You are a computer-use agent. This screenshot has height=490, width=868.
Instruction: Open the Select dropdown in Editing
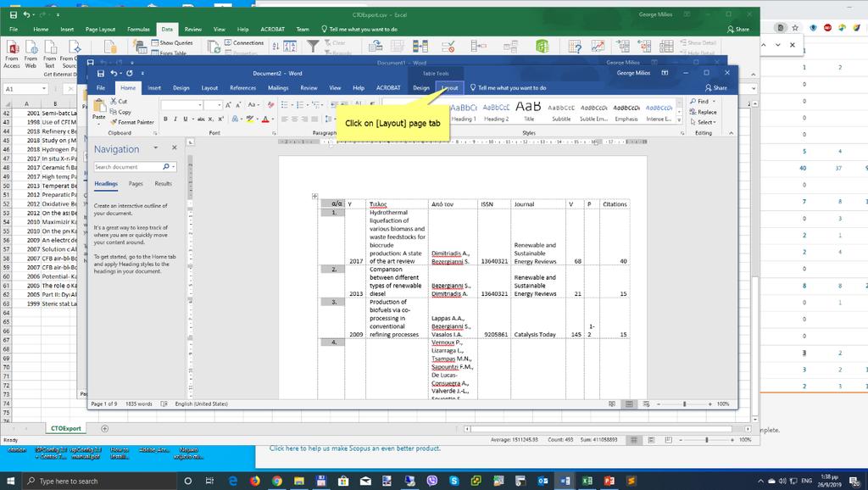pyautogui.click(x=703, y=122)
